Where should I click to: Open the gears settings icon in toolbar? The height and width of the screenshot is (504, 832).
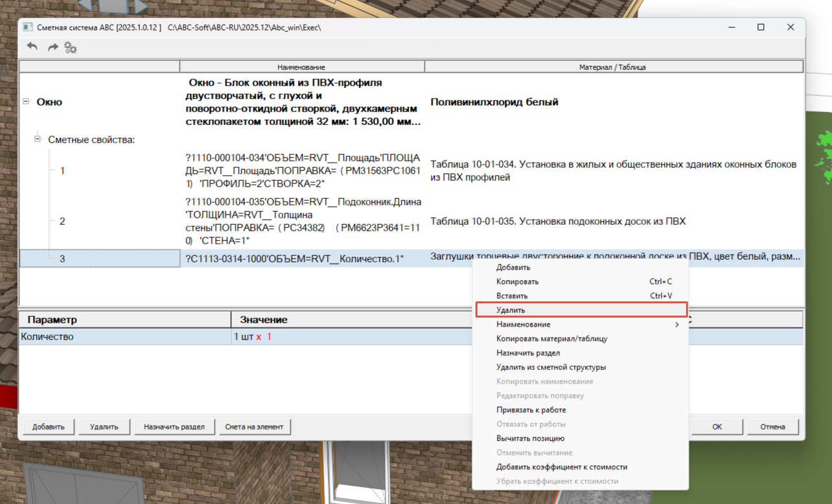[x=71, y=47]
